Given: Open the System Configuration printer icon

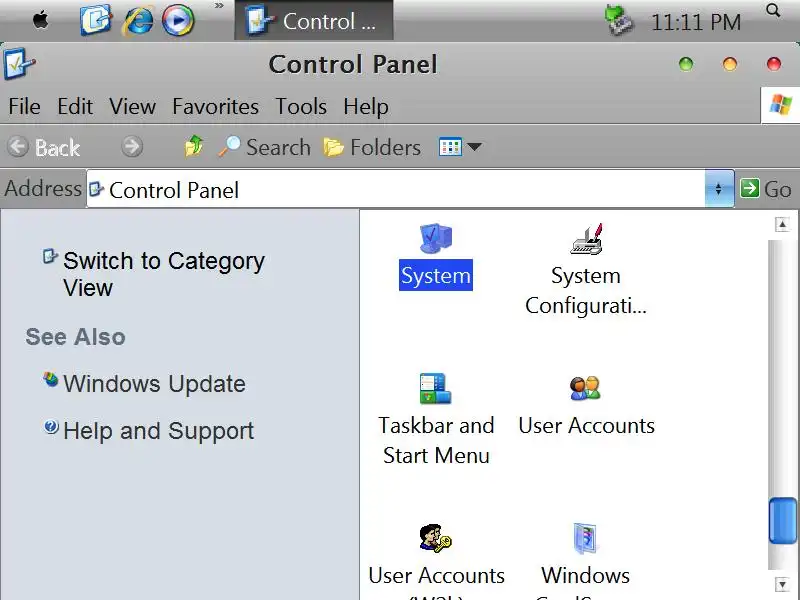Looking at the screenshot, I should (586, 239).
